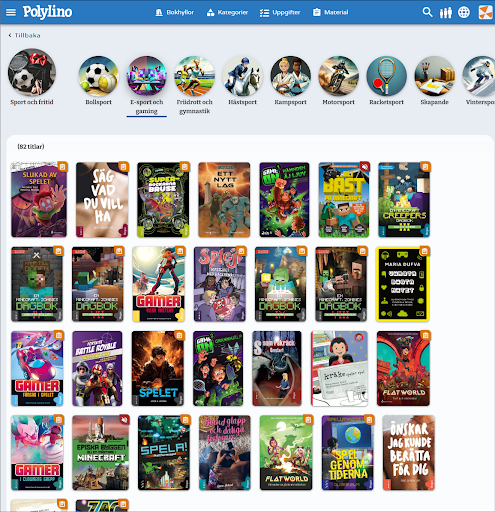Choose the Motorsport category circle

click(x=338, y=76)
